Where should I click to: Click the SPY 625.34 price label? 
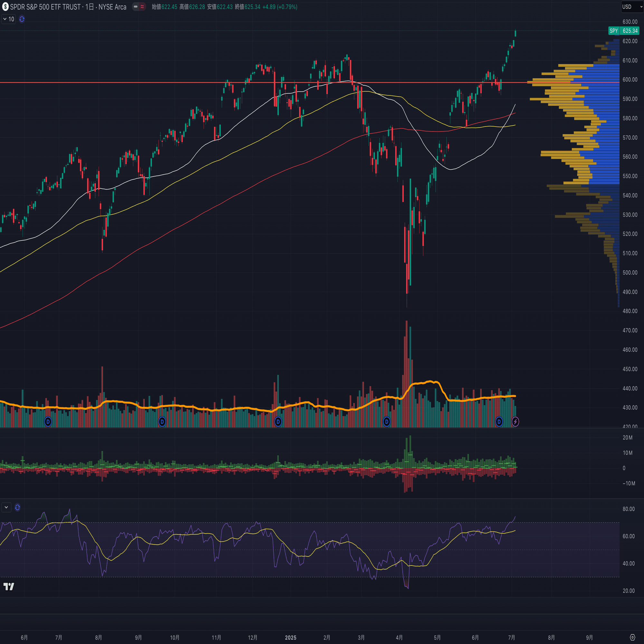(623, 31)
